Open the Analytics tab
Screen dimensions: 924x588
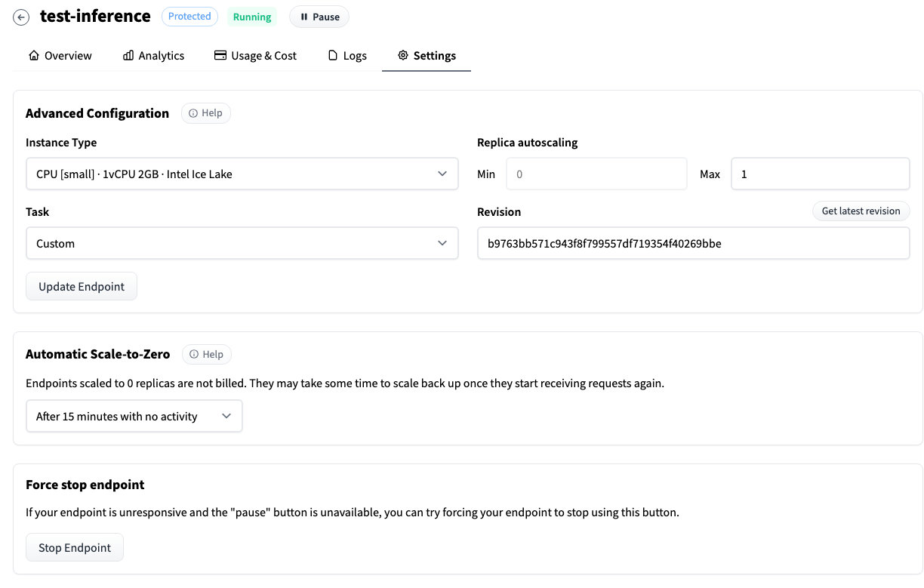(x=153, y=54)
